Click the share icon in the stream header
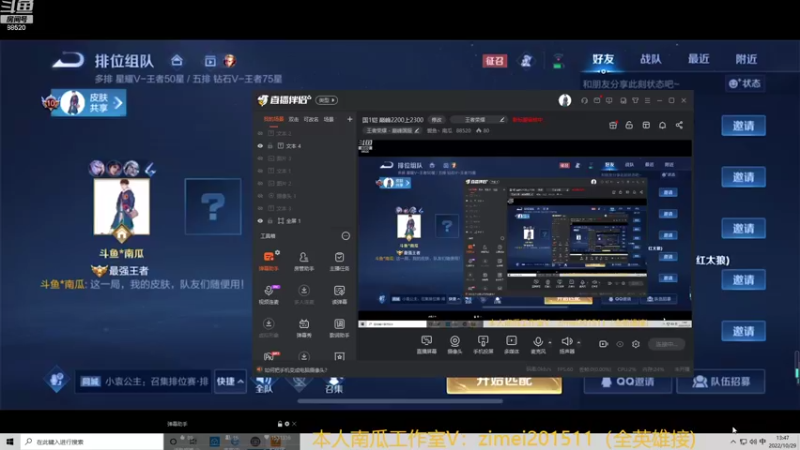Screen dimensions: 800x450 679,125
